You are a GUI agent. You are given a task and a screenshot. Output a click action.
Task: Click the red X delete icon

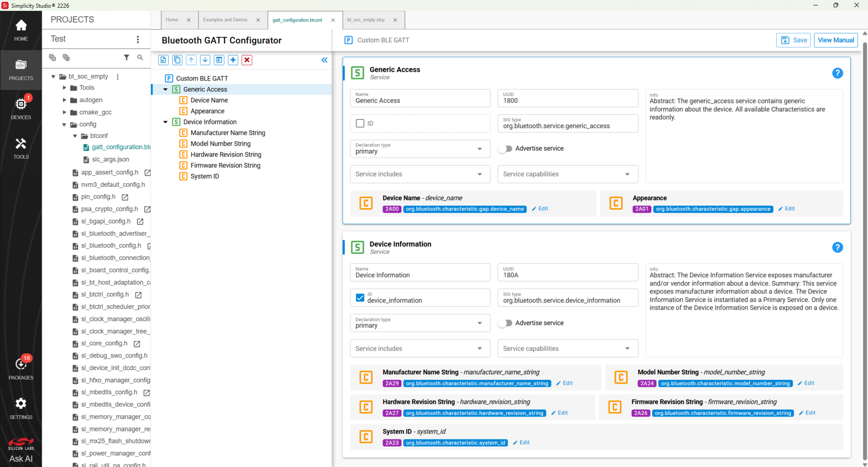pos(247,60)
